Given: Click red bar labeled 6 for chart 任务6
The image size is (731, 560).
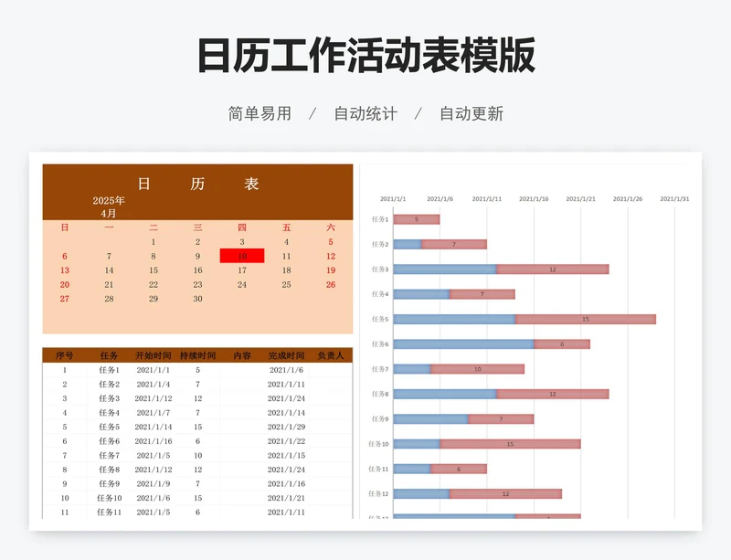Looking at the screenshot, I should [x=562, y=344].
